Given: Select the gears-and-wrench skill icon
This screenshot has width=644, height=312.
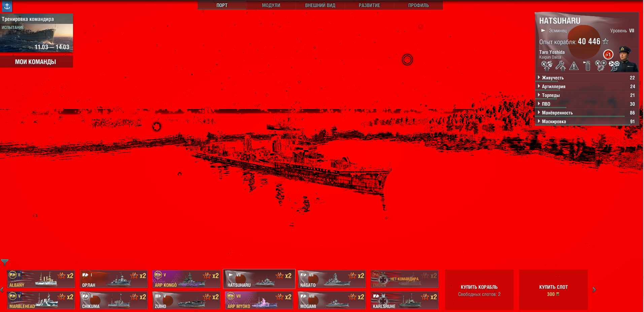Looking at the screenshot, I should coord(614,66).
